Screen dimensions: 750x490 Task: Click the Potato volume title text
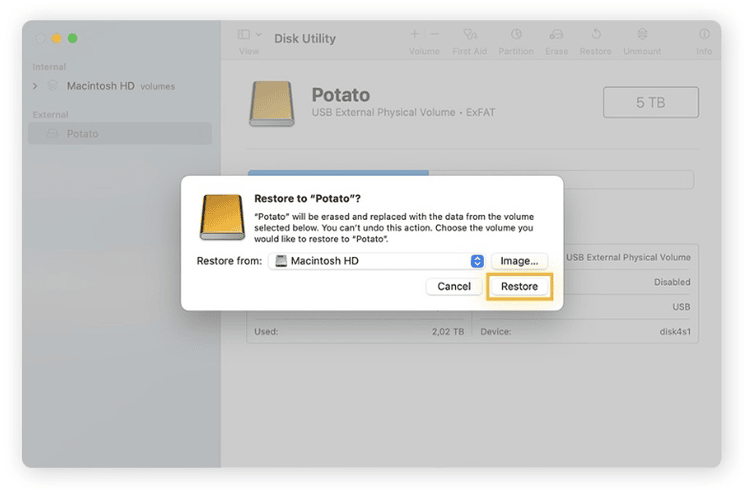point(341,95)
